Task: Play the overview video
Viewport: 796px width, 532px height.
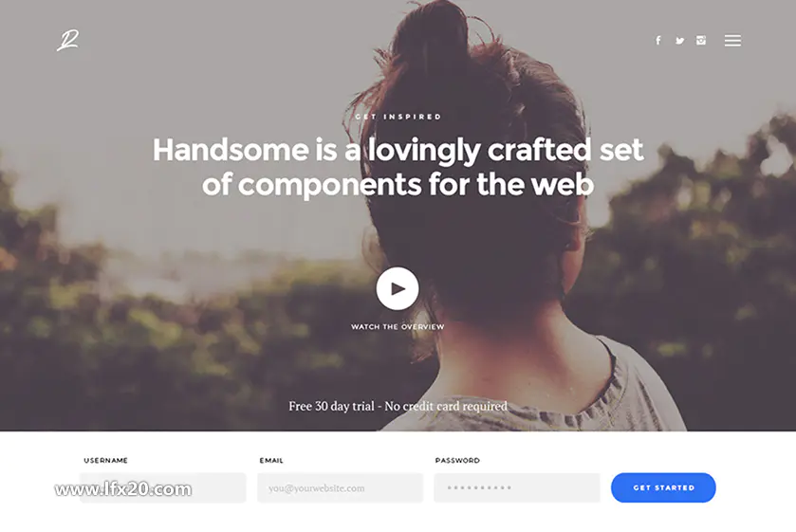Action: pyautogui.click(x=398, y=288)
